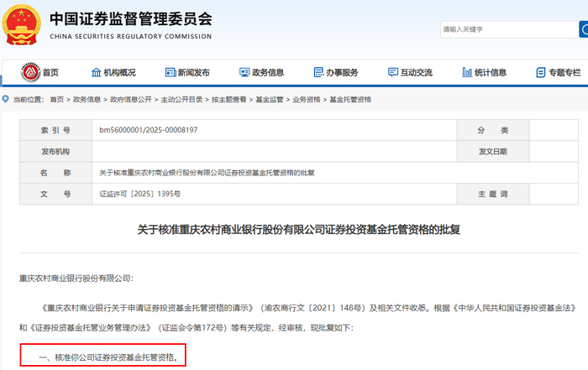
Task: Click the document name in the 名称 row
Action: pos(207,173)
